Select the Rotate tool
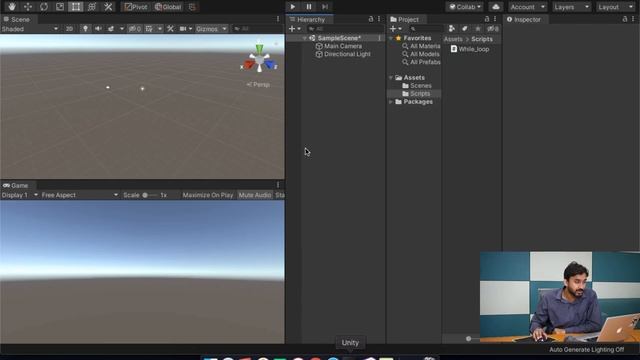Image resolution: width=640 pixels, height=360 pixels. tap(44, 7)
